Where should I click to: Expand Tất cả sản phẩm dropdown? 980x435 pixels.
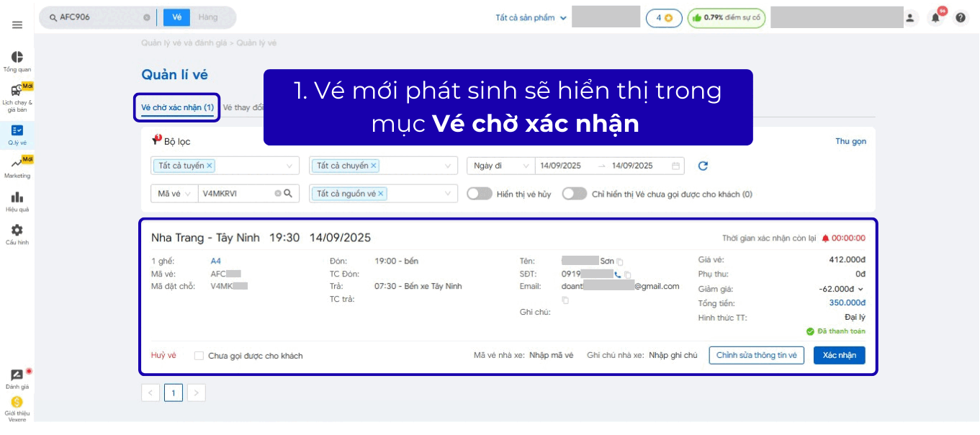coord(531,18)
